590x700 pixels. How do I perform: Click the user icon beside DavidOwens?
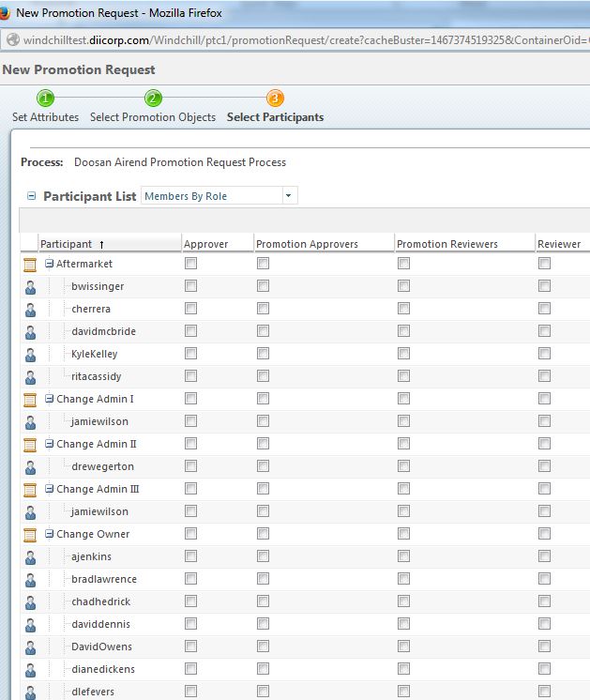(x=30, y=647)
